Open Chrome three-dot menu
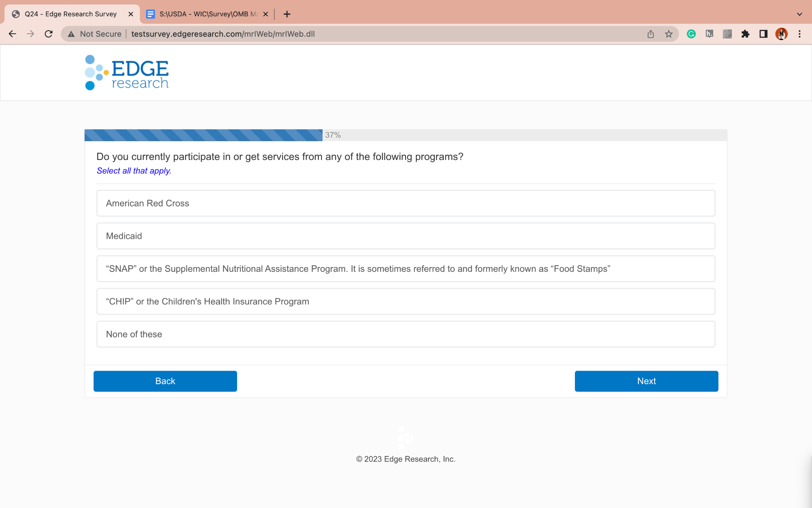Image resolution: width=812 pixels, height=508 pixels. 799,34
